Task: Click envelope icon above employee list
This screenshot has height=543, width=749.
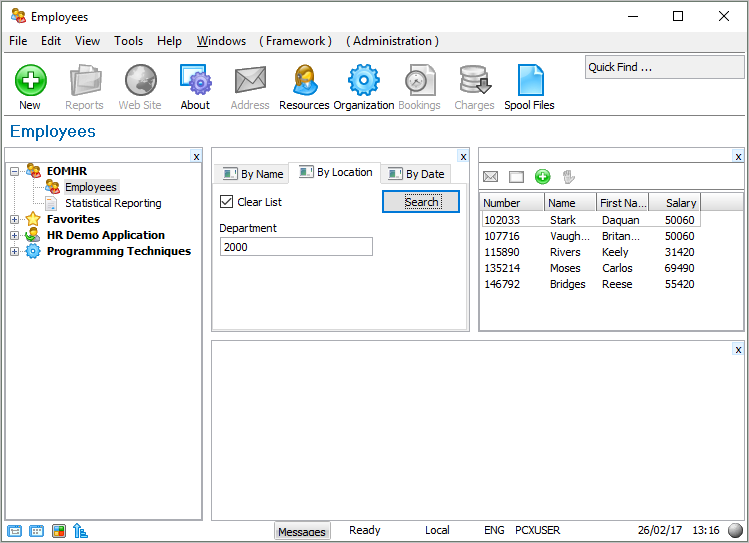Action: pos(490,177)
